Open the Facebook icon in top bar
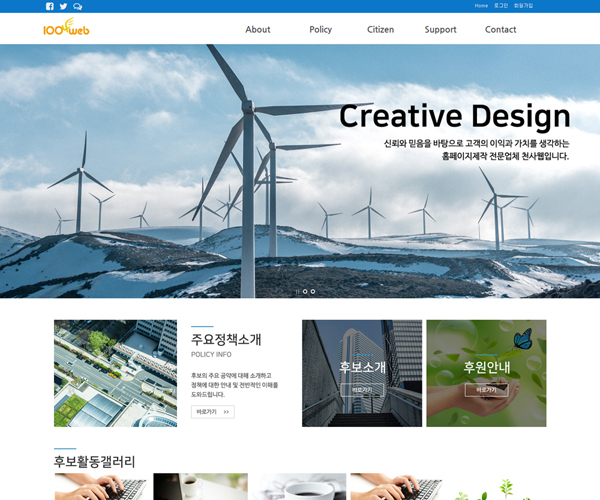 [50, 6]
